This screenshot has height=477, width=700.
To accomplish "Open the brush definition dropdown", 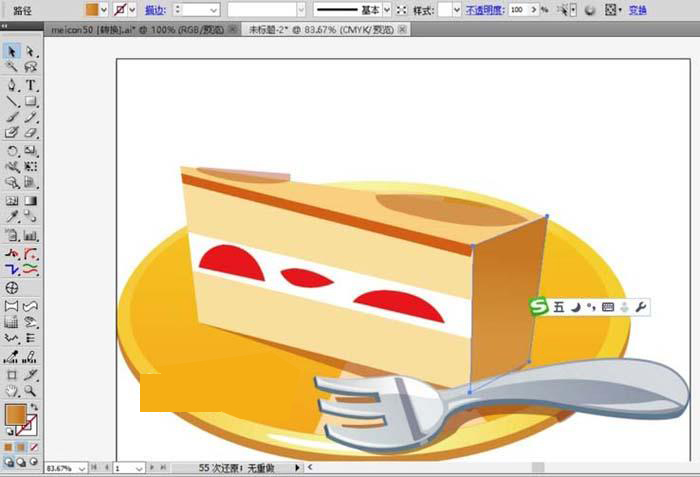I will 301,10.
